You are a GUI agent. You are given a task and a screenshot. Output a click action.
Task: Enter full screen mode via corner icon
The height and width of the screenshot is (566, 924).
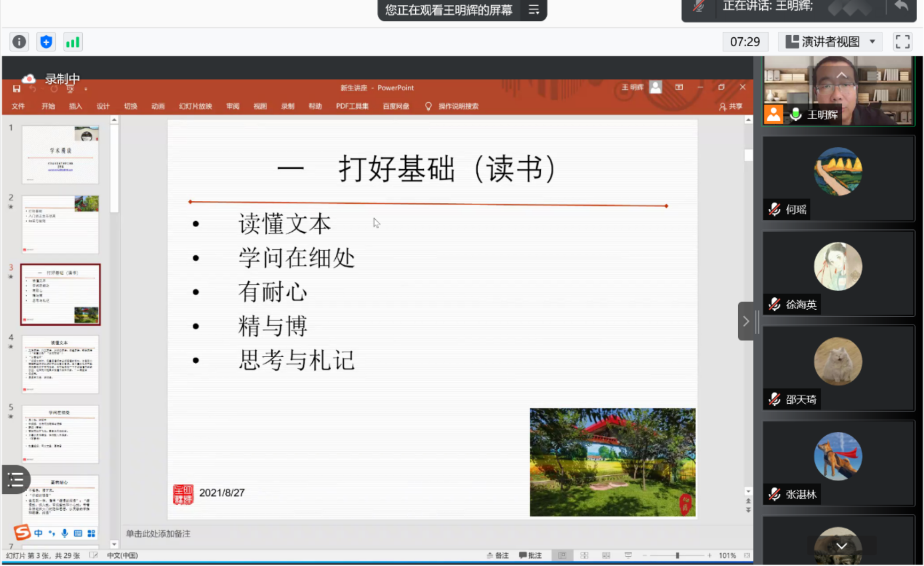coord(902,42)
